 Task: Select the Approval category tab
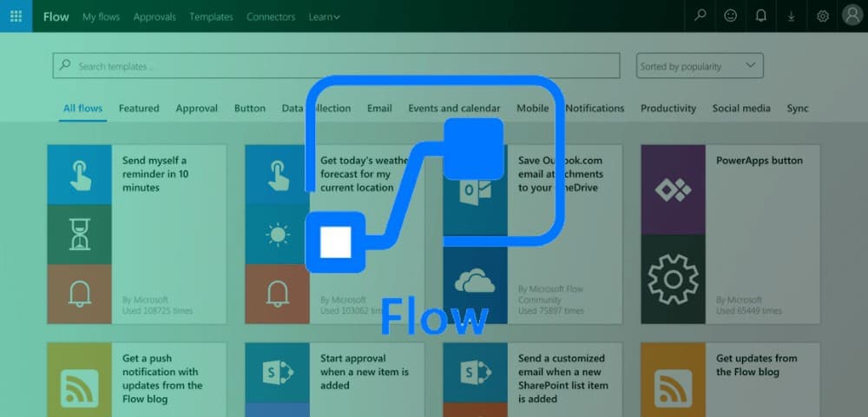click(196, 108)
